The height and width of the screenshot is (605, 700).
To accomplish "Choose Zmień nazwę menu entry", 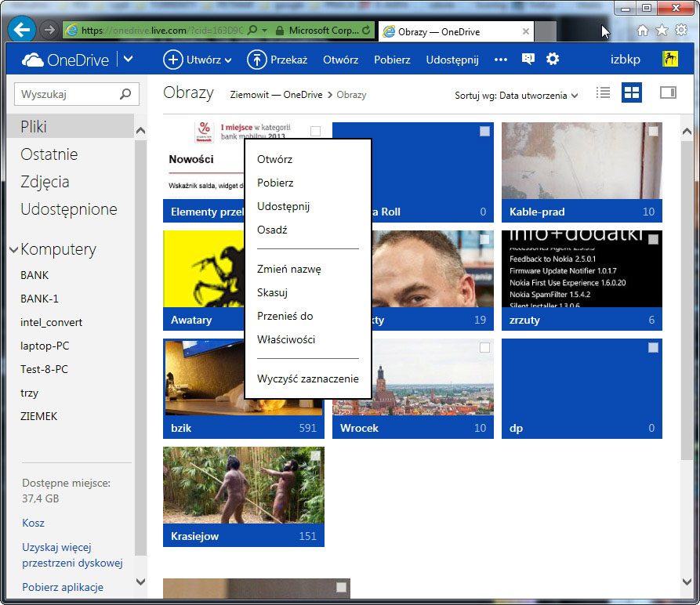I will (288, 269).
